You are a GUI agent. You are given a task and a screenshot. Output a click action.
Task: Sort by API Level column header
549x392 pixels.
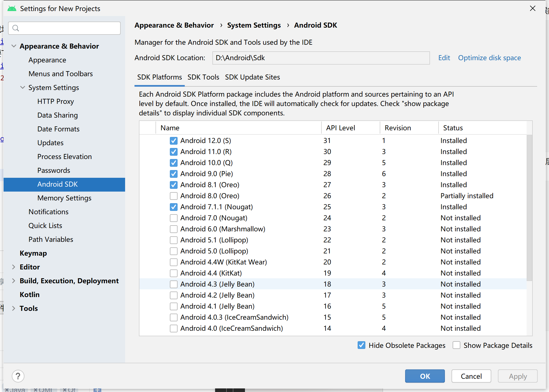350,128
